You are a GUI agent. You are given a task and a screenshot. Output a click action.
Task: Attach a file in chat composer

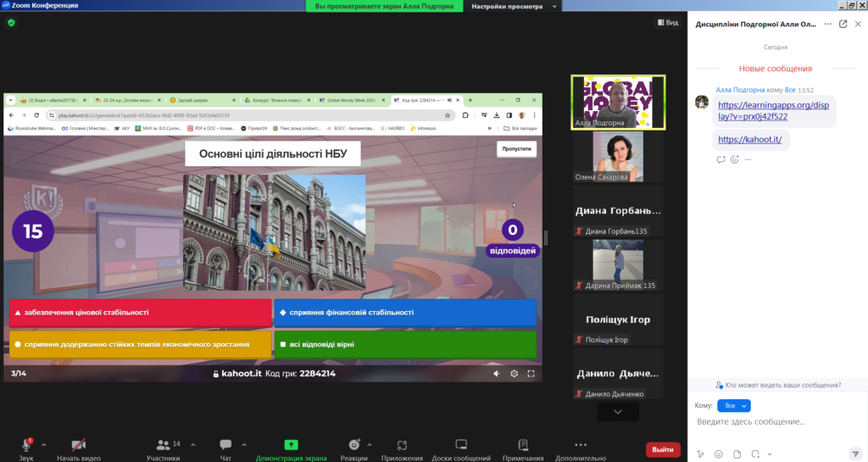coord(737,454)
